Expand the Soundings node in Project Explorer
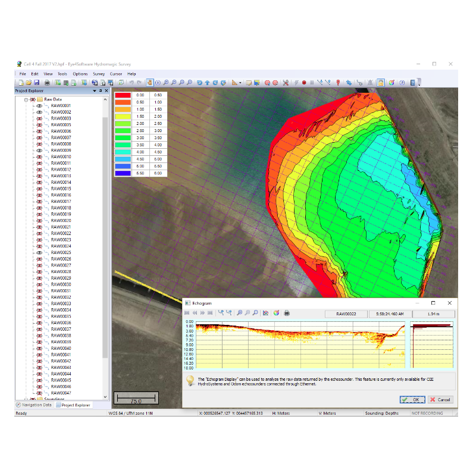Image resolution: width=476 pixels, height=476 pixels. pyautogui.click(x=26, y=398)
